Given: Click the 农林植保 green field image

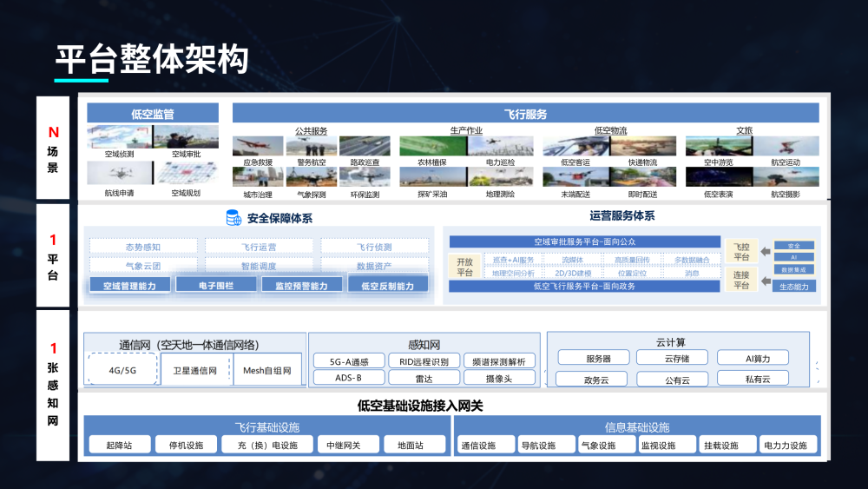Looking at the screenshot, I should click(433, 146).
